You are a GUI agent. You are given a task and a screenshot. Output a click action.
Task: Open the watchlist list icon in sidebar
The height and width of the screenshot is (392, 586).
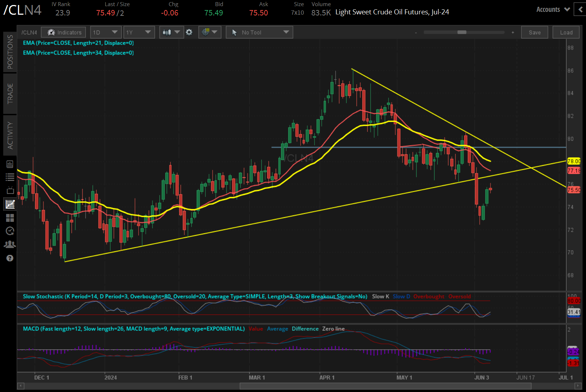[10, 177]
